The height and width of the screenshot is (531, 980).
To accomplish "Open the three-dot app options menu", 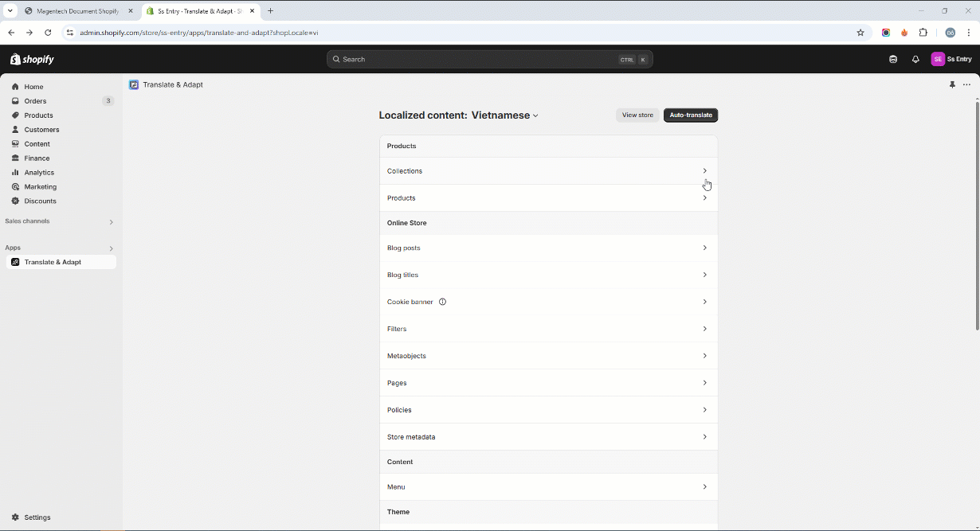I will pos(966,84).
